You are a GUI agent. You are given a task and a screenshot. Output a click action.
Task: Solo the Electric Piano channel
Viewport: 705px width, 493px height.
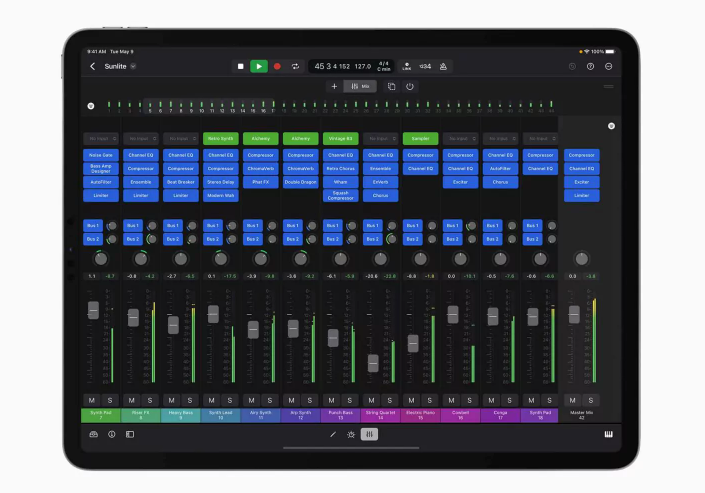tap(429, 400)
